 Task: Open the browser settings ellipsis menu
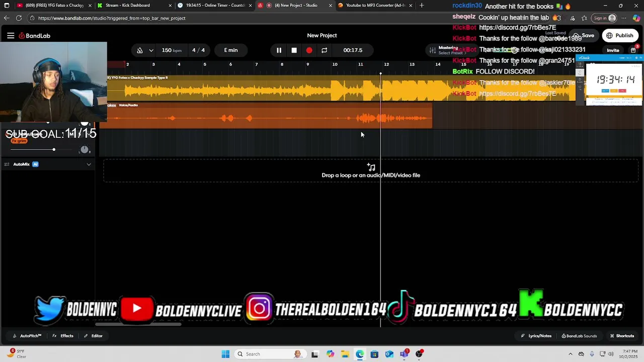point(624,18)
